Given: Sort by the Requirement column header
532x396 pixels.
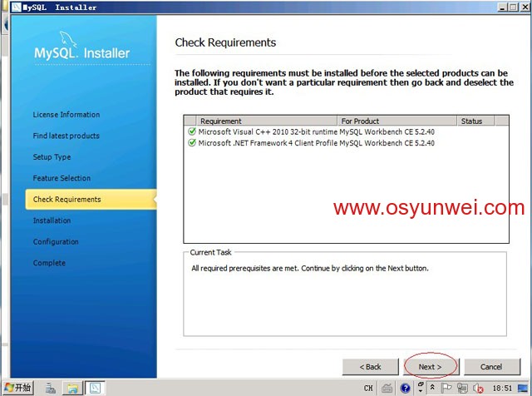Looking at the screenshot, I should (261, 121).
